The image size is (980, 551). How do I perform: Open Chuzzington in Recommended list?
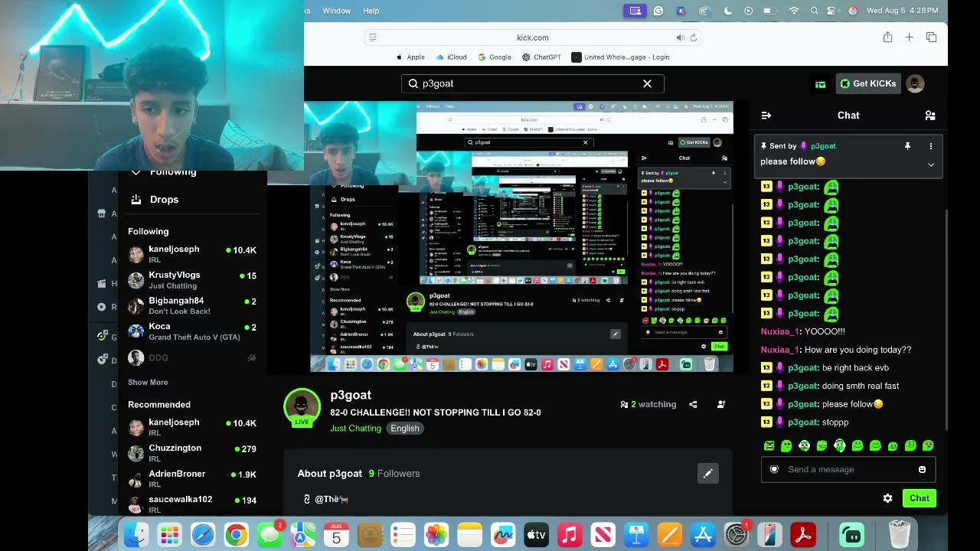click(191, 453)
